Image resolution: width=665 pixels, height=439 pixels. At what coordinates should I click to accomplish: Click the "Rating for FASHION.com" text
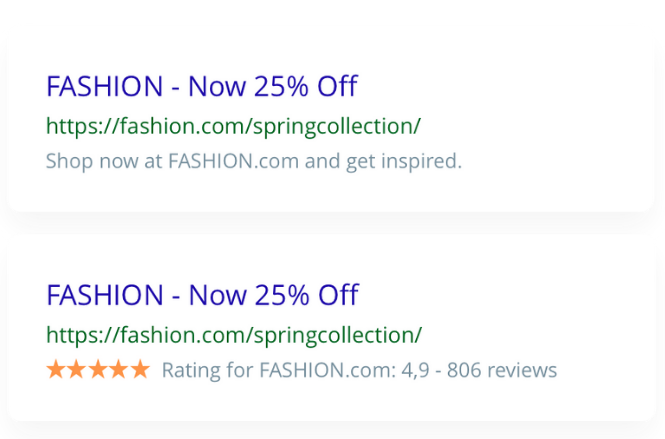pos(278,370)
